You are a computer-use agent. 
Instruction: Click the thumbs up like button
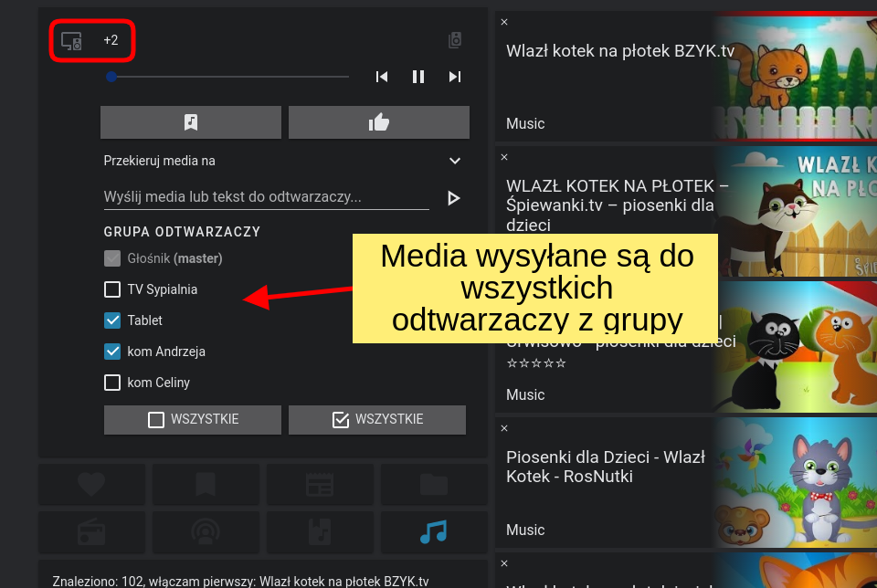[x=378, y=122]
